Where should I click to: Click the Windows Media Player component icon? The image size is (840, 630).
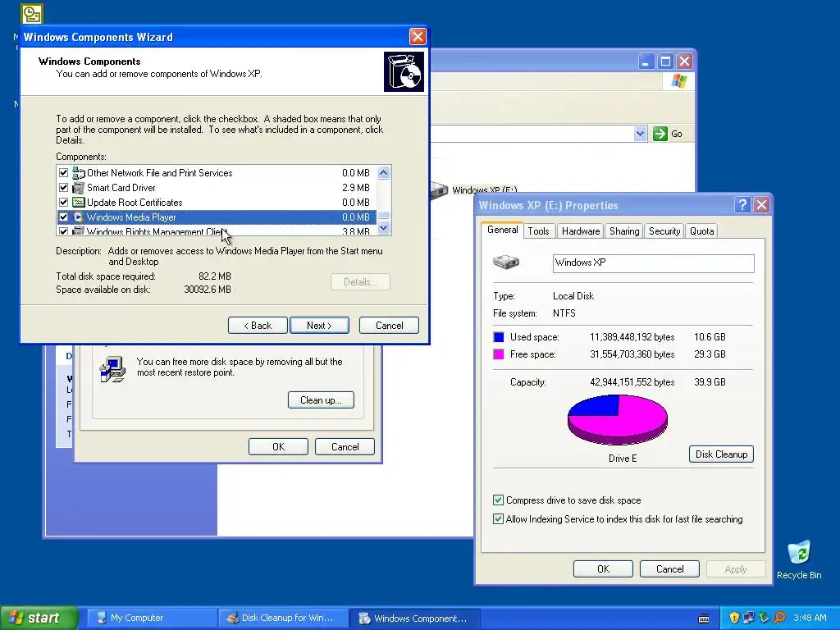point(78,217)
